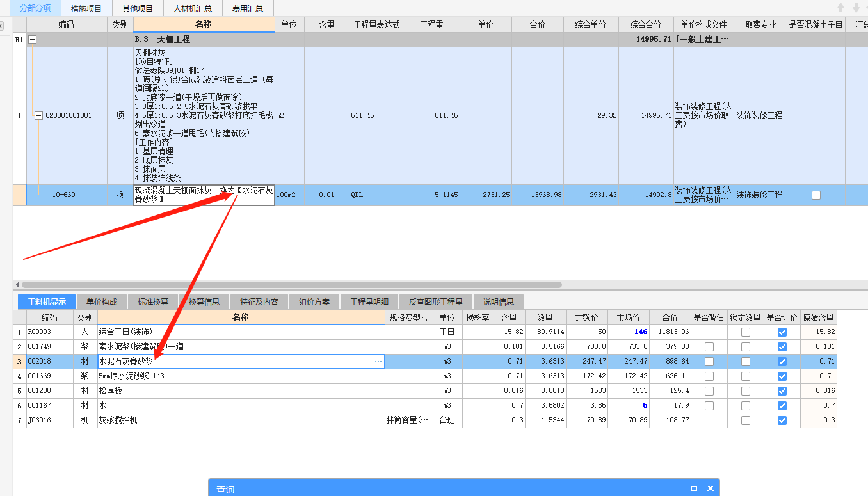Toggle 锁定数量 for 水泥石灰膏砂浆 row
Viewport: 868px width, 496px height.
point(746,362)
